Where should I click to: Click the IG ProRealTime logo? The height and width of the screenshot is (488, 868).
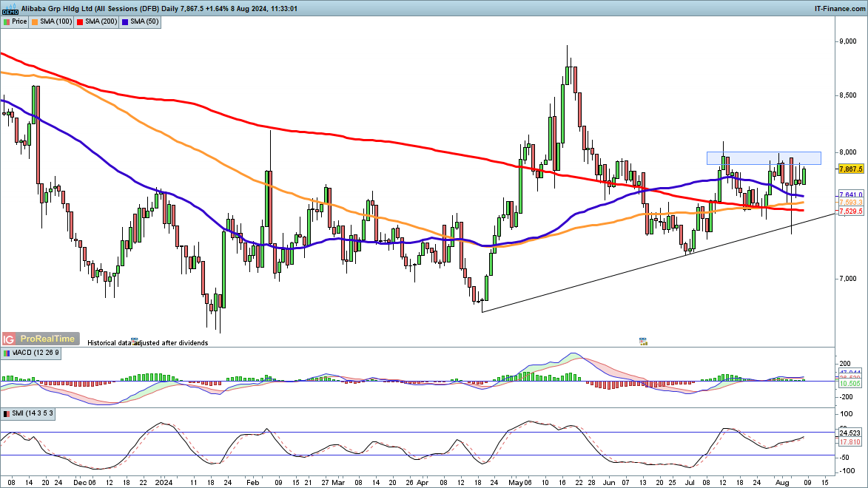[39, 339]
